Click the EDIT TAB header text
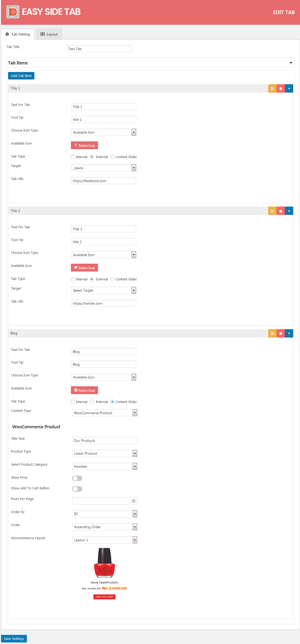The image size is (300, 644). tap(284, 12)
